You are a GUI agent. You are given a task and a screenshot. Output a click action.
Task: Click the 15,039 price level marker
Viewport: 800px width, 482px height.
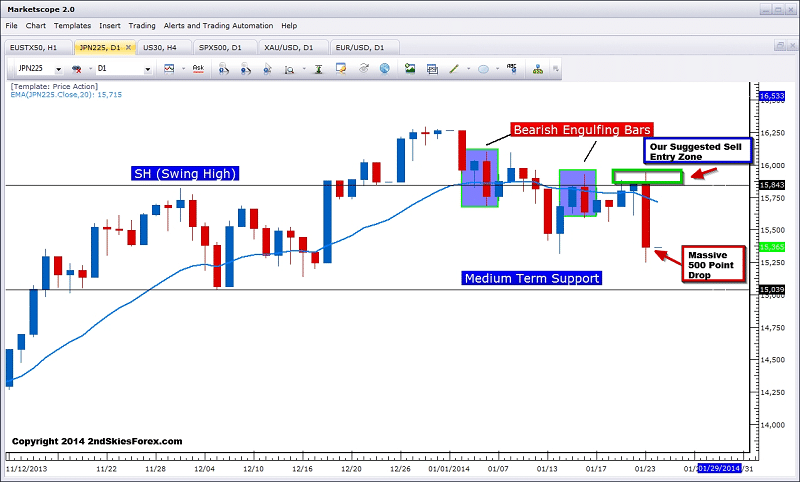click(x=772, y=290)
